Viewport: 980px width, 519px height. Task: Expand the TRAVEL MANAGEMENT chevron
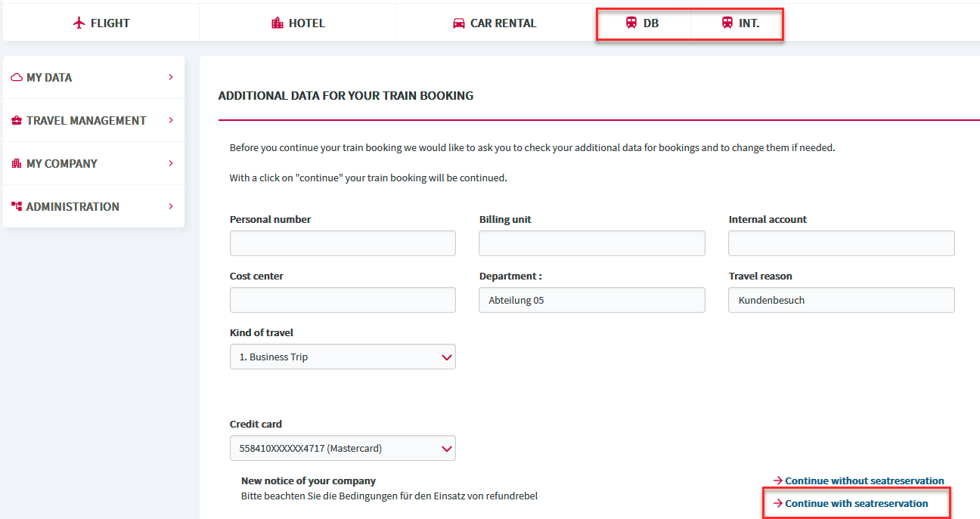(x=171, y=120)
